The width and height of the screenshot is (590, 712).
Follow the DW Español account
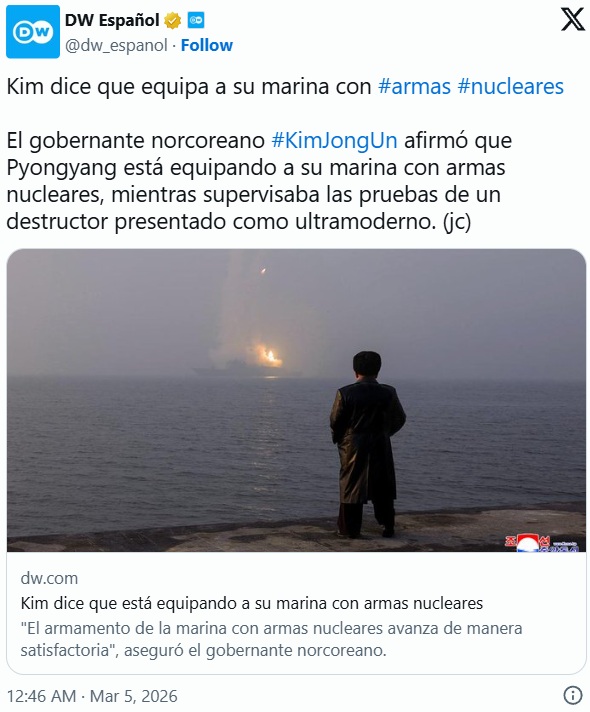pyautogui.click(x=207, y=45)
